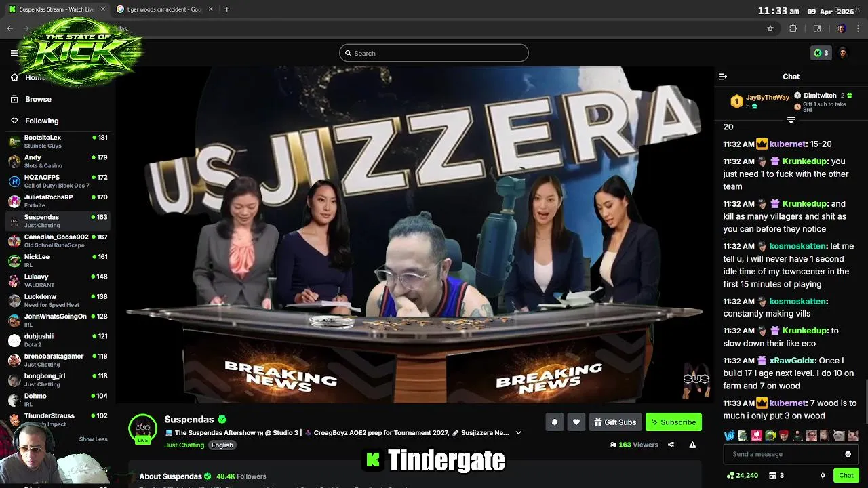868x488 pixels.
Task: Insert the Tinder emote in chat
Action: point(757,436)
